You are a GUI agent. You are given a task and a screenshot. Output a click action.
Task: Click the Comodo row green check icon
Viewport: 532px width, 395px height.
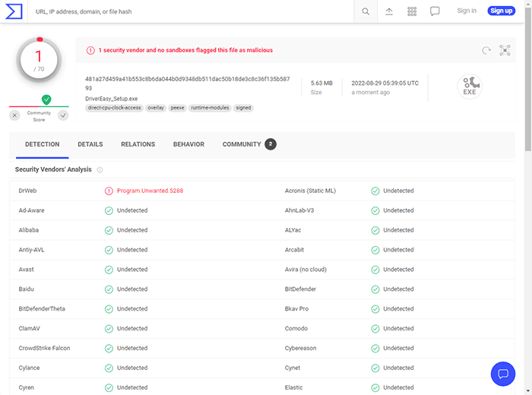click(x=375, y=329)
